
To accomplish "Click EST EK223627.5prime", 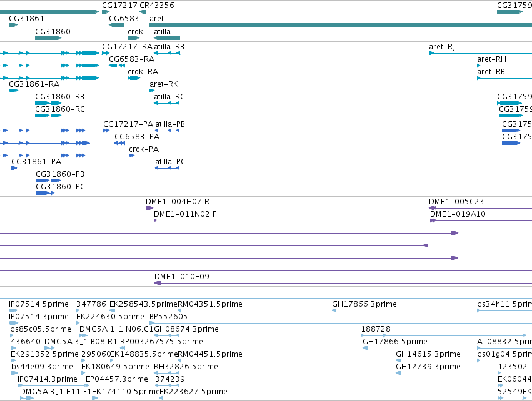I will (193, 392).
